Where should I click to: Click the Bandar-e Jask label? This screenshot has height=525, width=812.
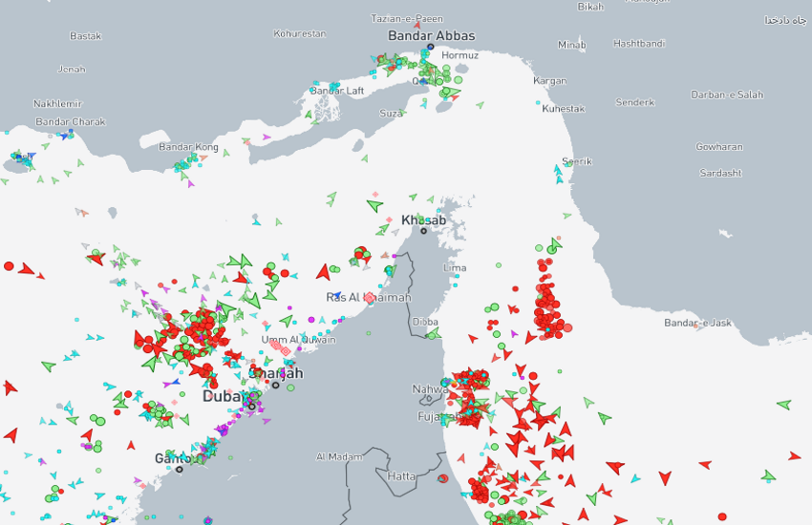pyautogui.click(x=697, y=323)
